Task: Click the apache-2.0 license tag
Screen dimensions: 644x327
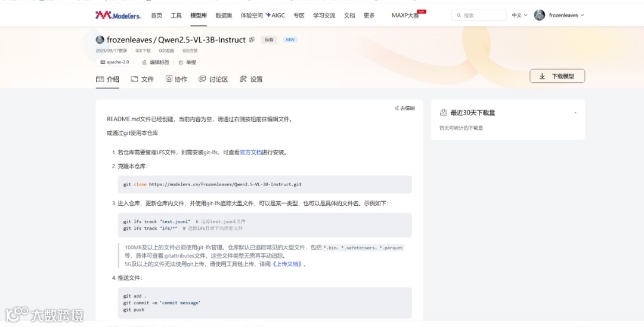Action: (114, 62)
